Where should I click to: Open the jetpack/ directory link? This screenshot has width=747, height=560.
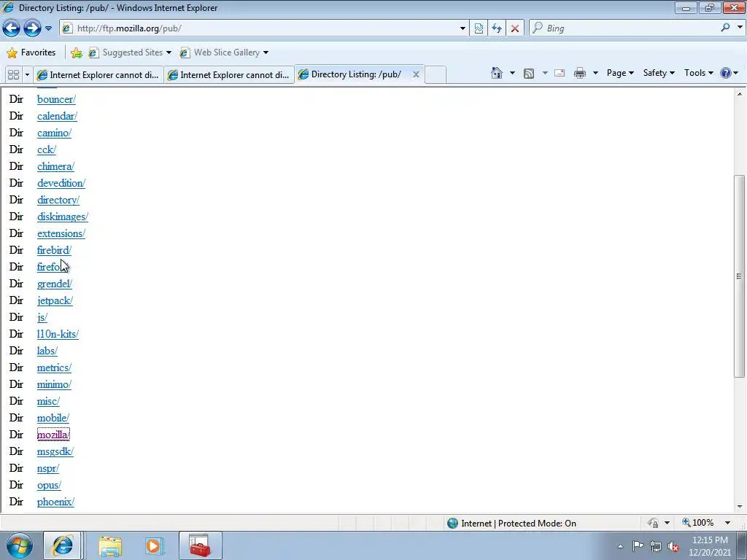pos(55,300)
